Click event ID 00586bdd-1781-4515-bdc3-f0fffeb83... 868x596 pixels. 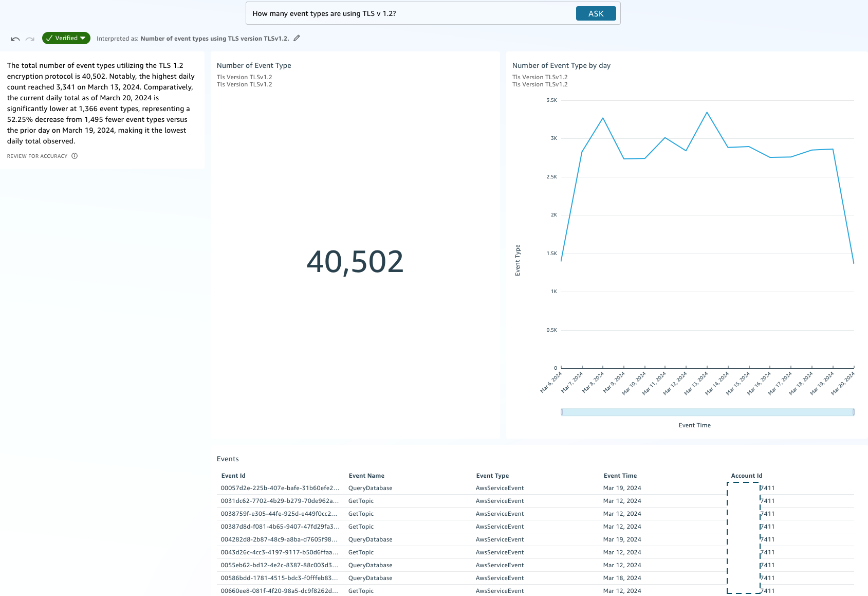(280, 578)
